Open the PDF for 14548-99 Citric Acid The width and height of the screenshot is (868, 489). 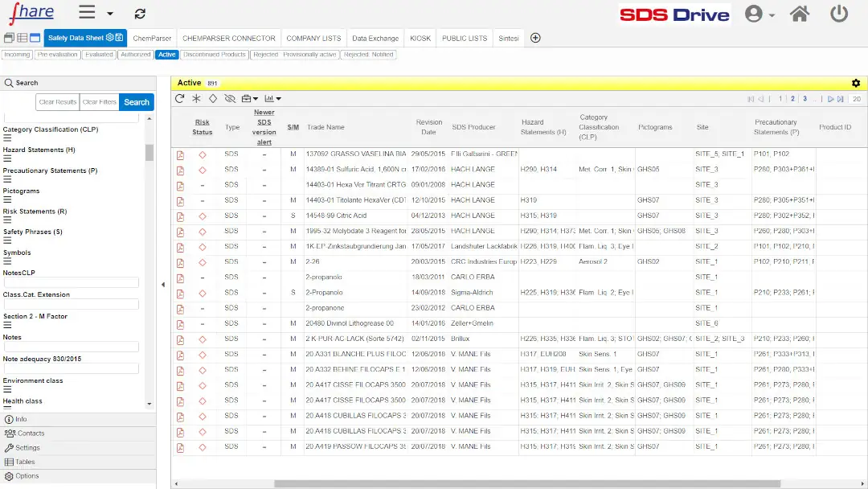pos(180,215)
